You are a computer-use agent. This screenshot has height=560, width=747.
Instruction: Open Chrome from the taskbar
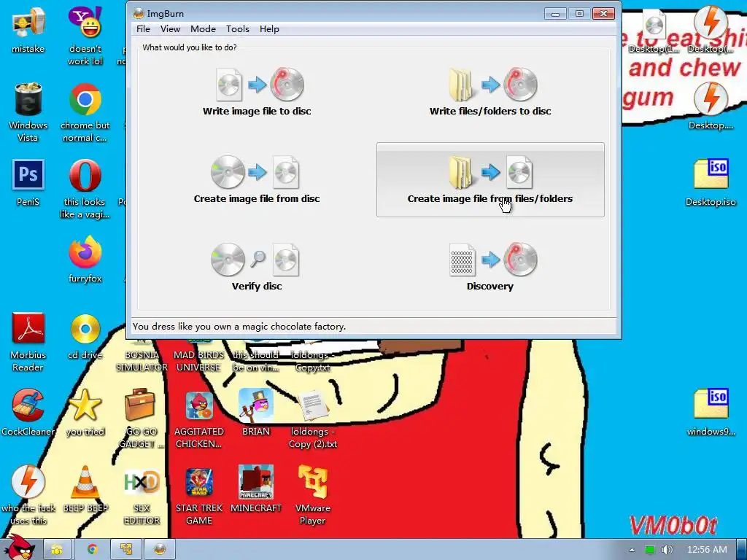click(92, 549)
